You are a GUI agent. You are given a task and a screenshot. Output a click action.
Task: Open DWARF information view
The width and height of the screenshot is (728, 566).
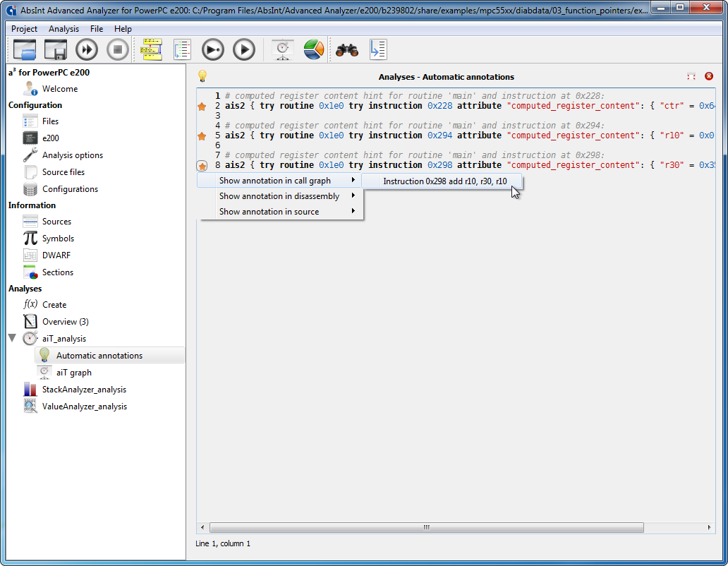[x=56, y=255]
